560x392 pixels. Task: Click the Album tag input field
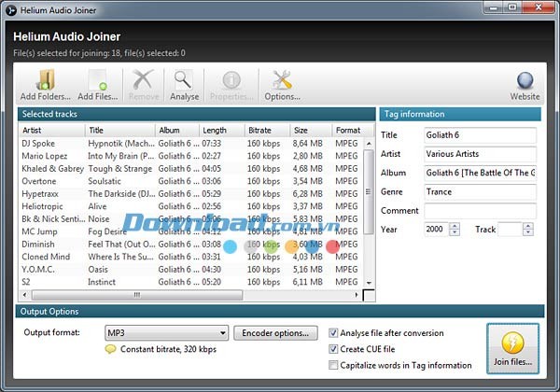[480, 173]
